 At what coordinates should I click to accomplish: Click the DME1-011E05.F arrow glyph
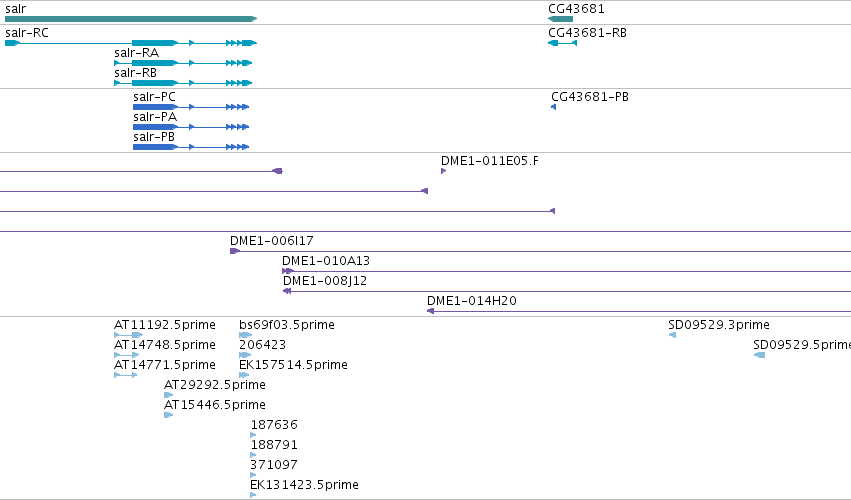[x=443, y=171]
